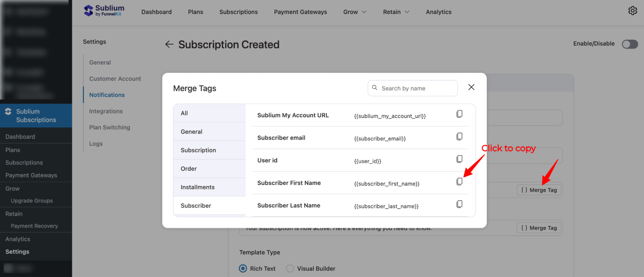Open Customer Account settings section
This screenshot has height=277, width=644.
click(115, 79)
